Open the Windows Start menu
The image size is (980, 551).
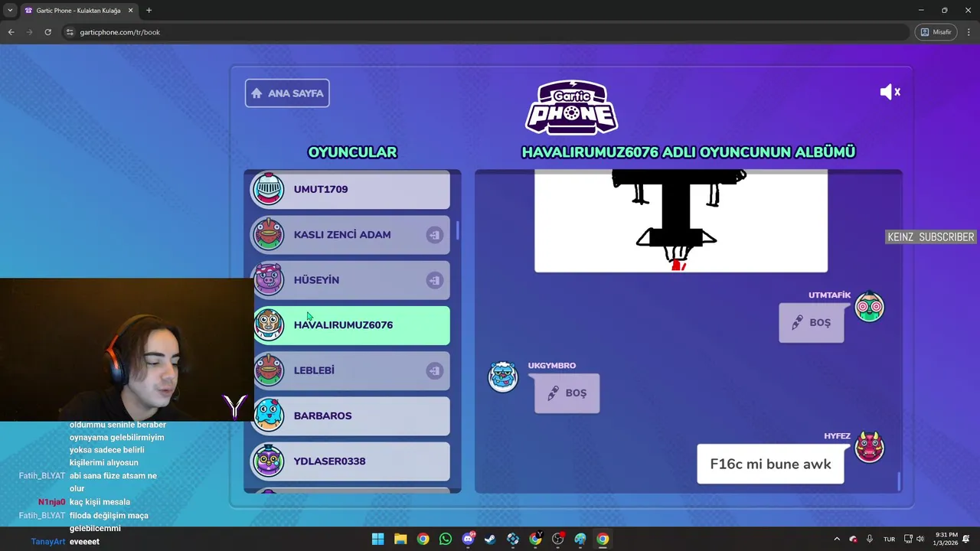click(x=377, y=539)
